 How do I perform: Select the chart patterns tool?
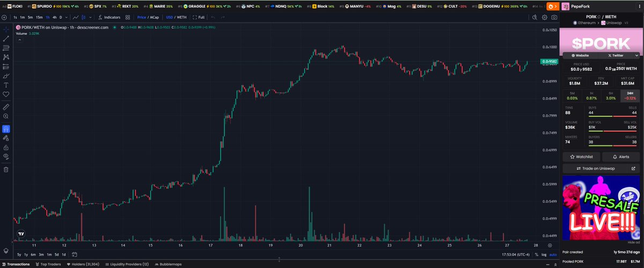click(6, 57)
